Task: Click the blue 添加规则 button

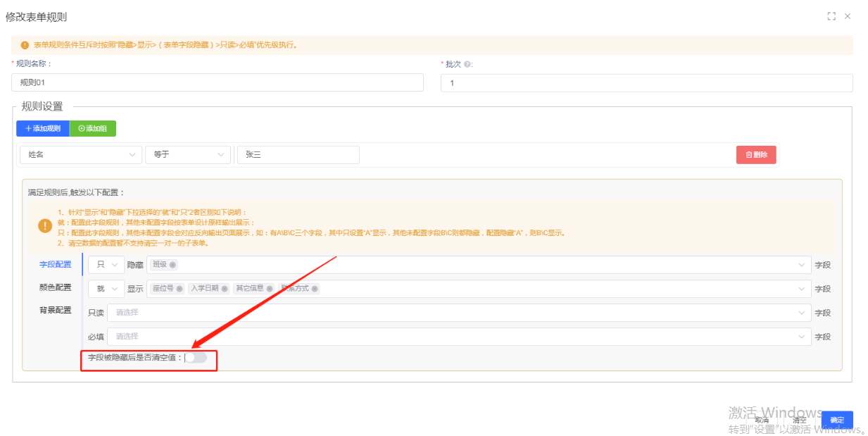Action: pos(43,129)
